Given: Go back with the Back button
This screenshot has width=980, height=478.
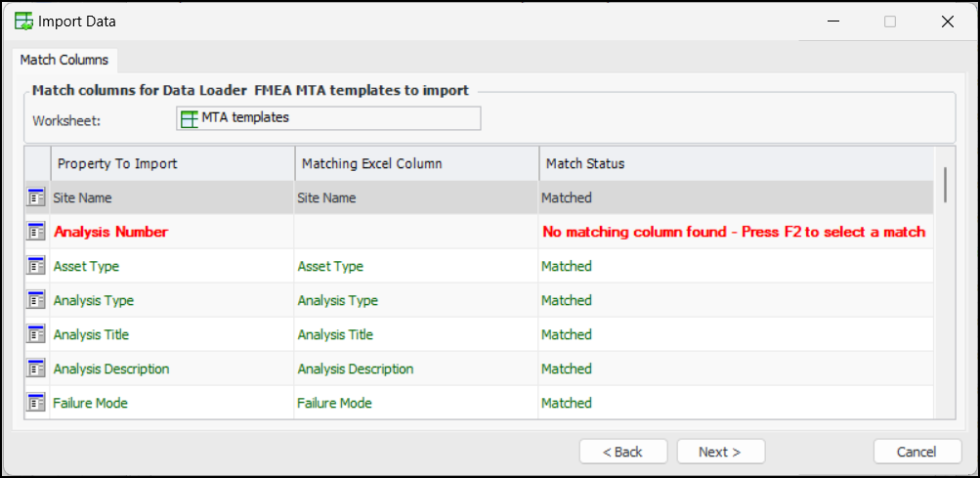Looking at the screenshot, I should point(623,452).
